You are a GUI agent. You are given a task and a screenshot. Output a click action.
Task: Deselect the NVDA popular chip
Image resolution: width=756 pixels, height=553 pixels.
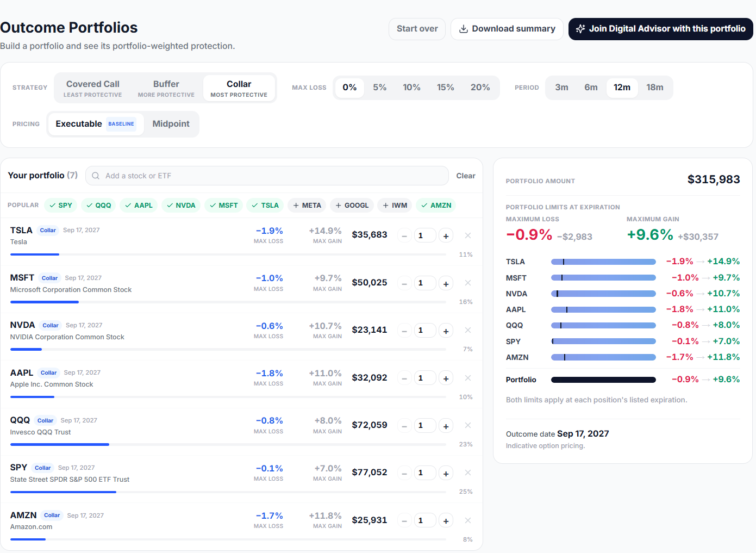[181, 206]
